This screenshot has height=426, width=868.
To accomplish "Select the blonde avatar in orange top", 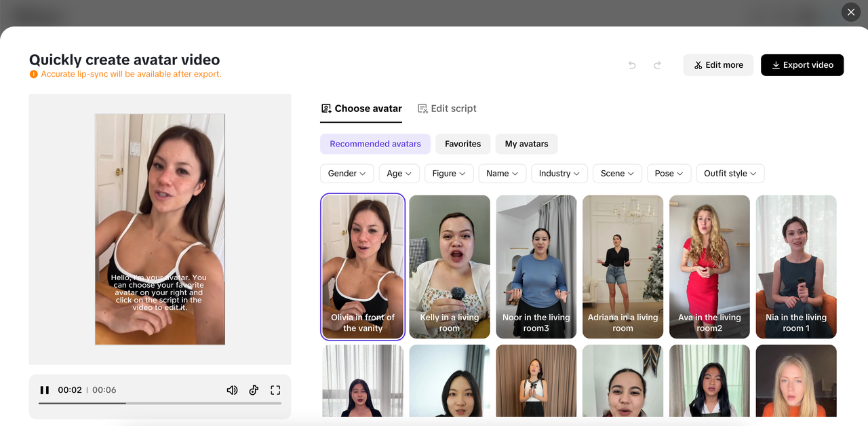I will pos(796,381).
